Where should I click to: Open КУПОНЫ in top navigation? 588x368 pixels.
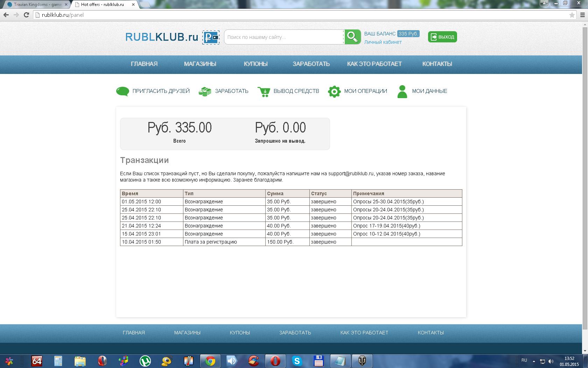(x=256, y=64)
